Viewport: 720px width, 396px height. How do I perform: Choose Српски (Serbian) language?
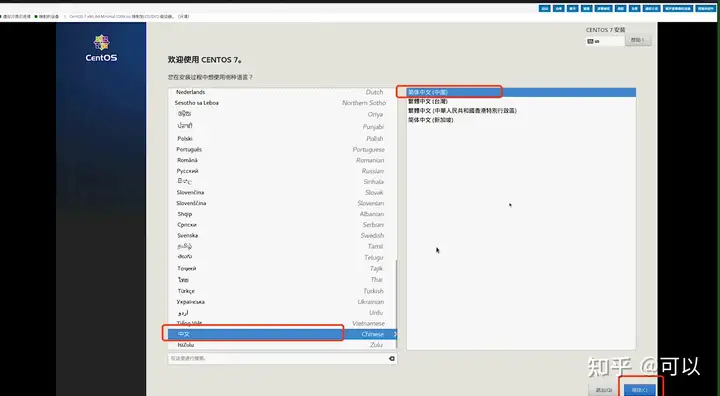pos(281,225)
